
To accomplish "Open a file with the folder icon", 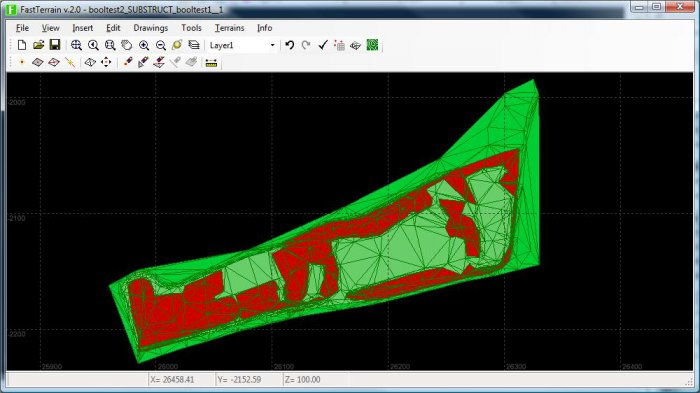I will click(38, 45).
